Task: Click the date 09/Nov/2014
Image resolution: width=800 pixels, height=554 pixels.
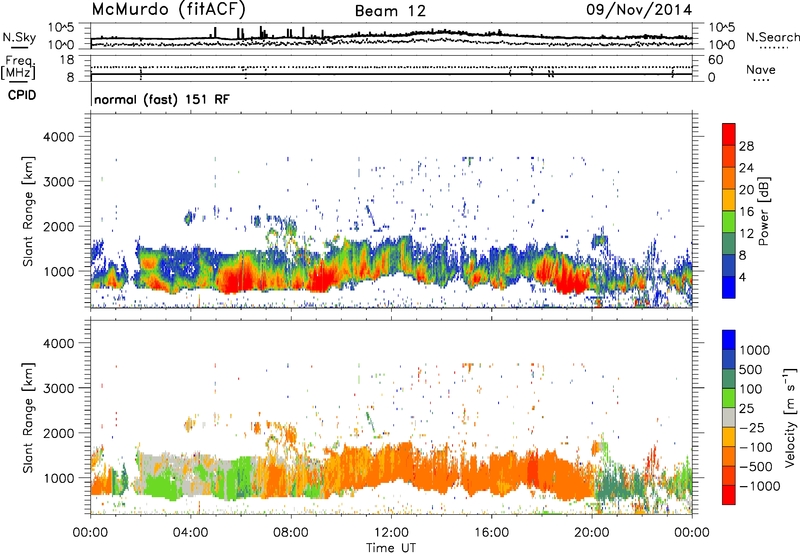Action: 639,9
